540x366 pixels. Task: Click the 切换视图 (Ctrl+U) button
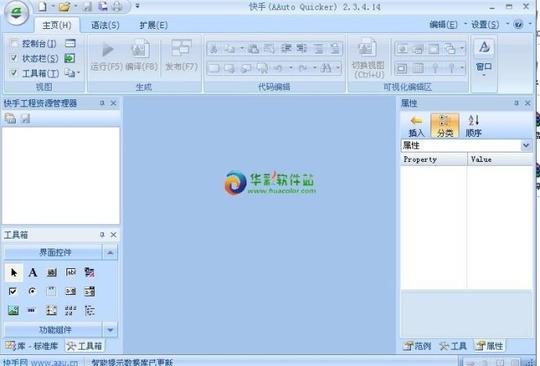click(368, 58)
